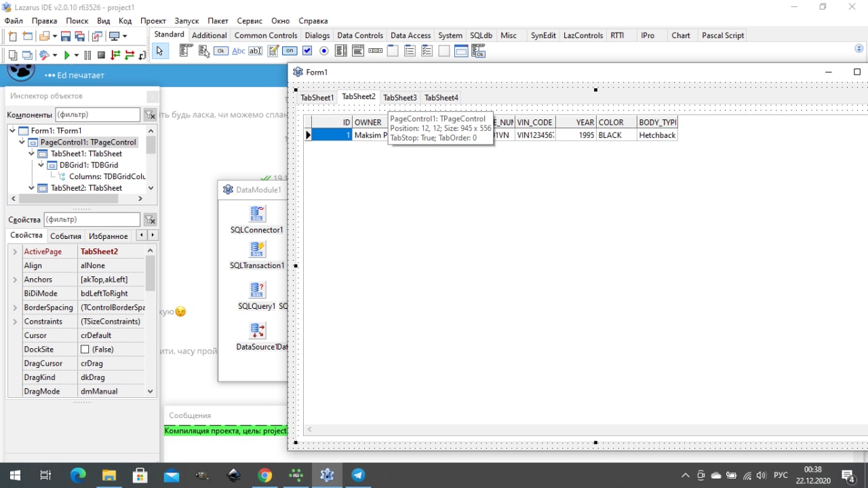The image size is (868, 488).
Task: Select PageControl1: TPageControl tree item
Action: coord(87,143)
